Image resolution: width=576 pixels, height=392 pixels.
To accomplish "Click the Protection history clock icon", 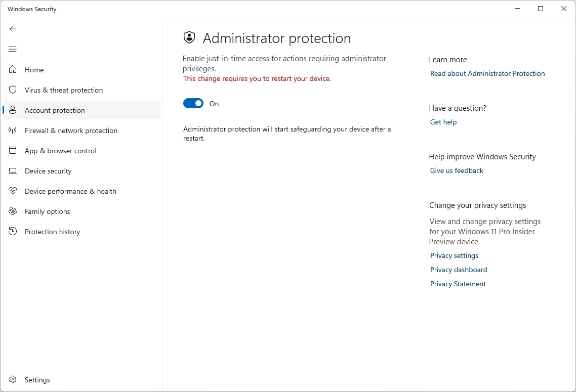I will [x=13, y=232].
